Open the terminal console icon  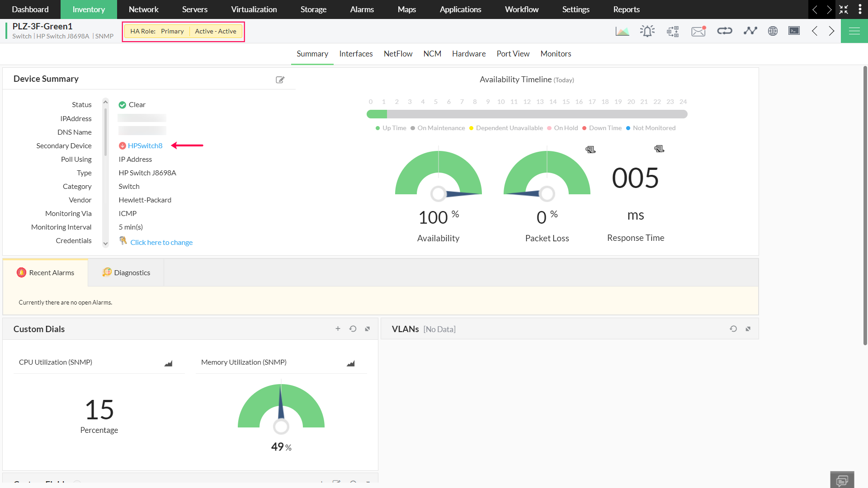click(x=794, y=31)
